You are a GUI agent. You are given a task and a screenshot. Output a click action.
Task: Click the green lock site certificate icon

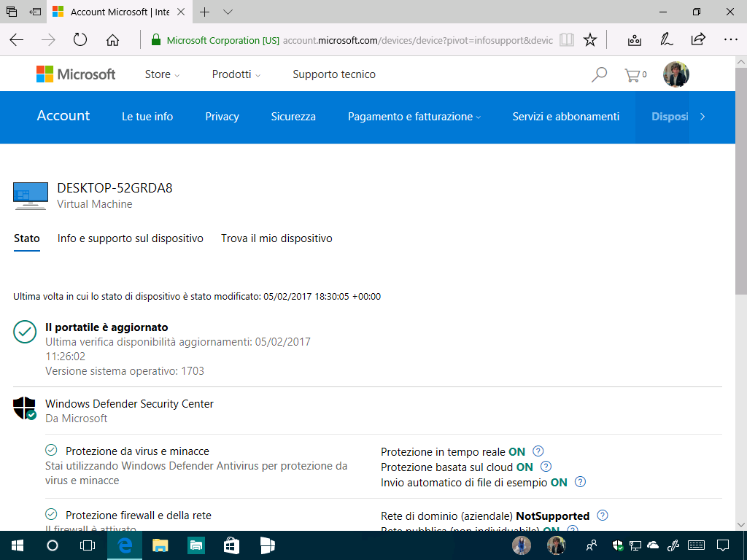155,40
